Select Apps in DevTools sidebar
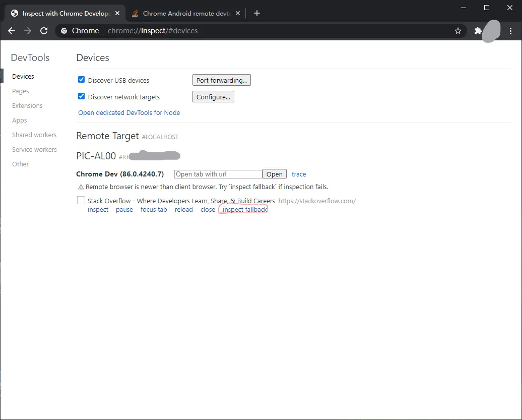This screenshot has width=522, height=420. click(19, 120)
